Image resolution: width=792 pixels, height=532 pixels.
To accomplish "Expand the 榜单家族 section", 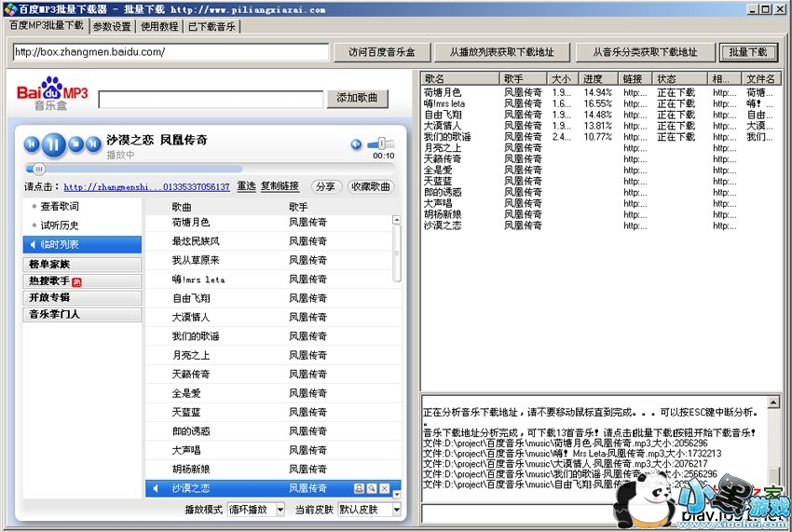I will click(82, 265).
